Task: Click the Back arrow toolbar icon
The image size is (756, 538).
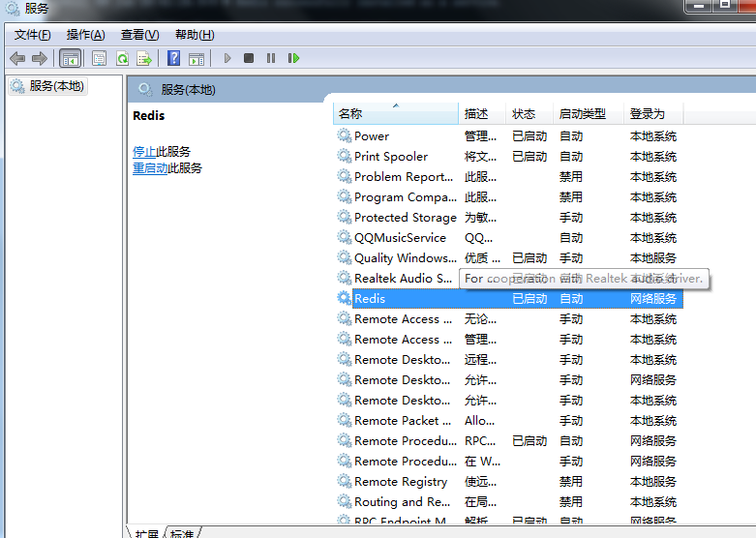Action: click(x=17, y=58)
